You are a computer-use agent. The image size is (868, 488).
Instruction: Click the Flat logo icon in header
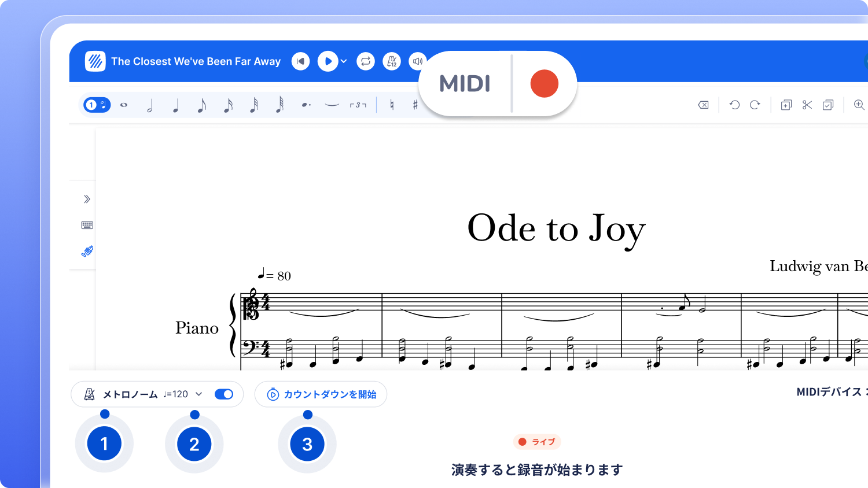tap(95, 61)
